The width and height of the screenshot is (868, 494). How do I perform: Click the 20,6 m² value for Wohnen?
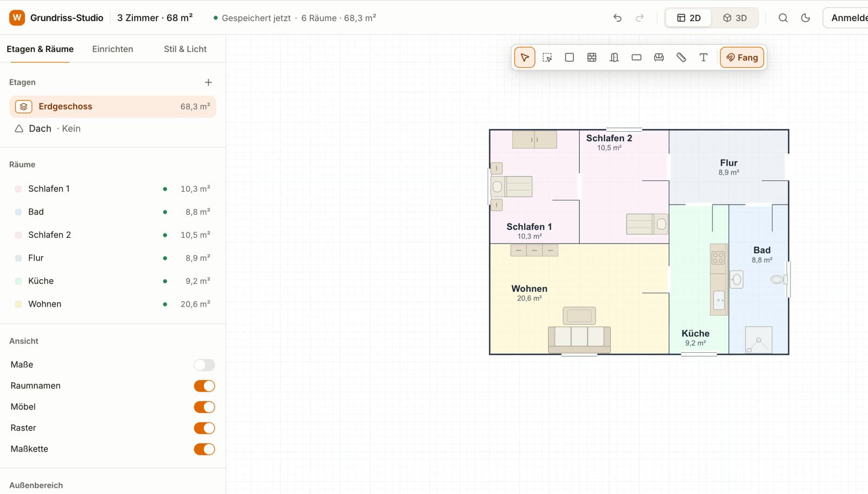pyautogui.click(x=195, y=304)
